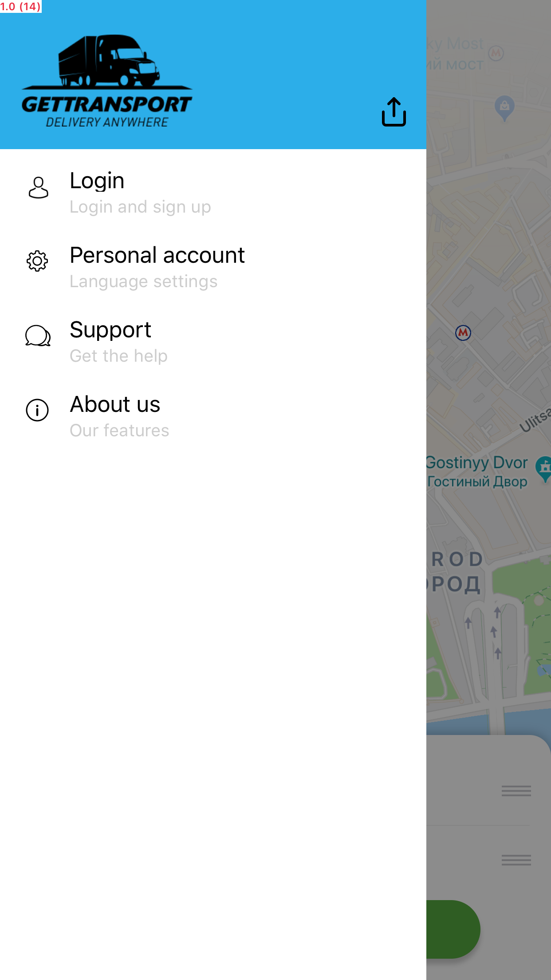Tap the 'Language settings' subtitle
Screen dimensions: 551x980
click(x=143, y=281)
